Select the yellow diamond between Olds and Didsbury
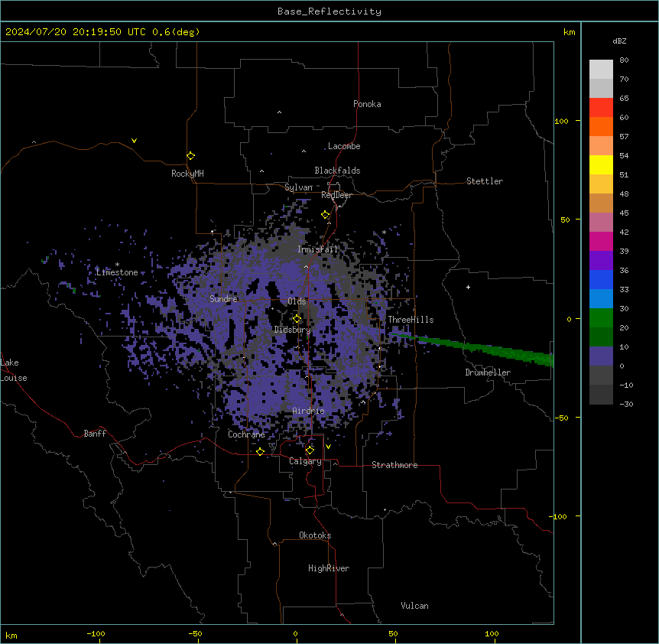The image size is (659, 644). 297,319
